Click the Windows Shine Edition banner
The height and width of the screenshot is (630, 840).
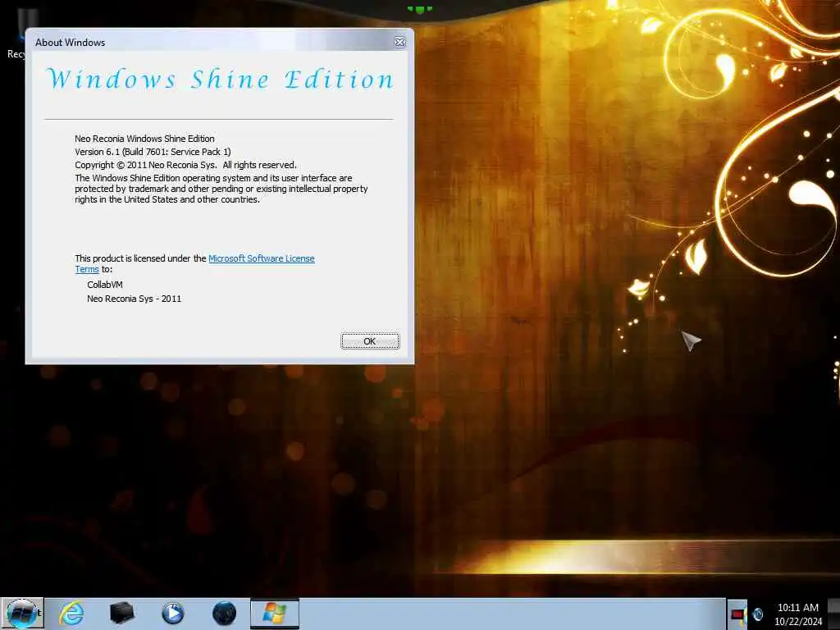[220, 80]
